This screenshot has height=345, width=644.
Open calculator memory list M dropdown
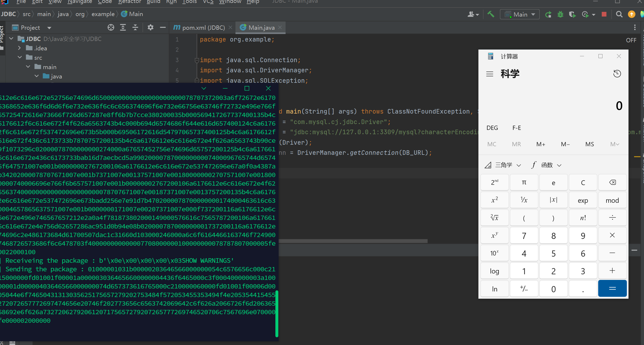(615, 144)
